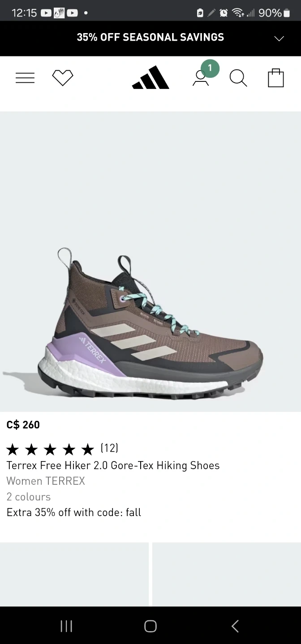Tap the (12) reviews count
Screen dimensions: 301x644
pos(109,448)
